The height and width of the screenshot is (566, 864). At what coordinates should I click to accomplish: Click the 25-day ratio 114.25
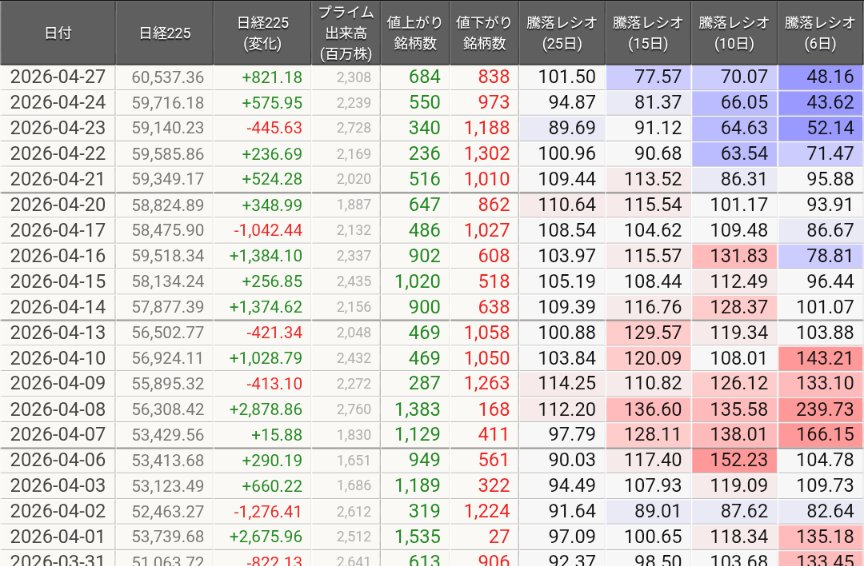coord(567,383)
